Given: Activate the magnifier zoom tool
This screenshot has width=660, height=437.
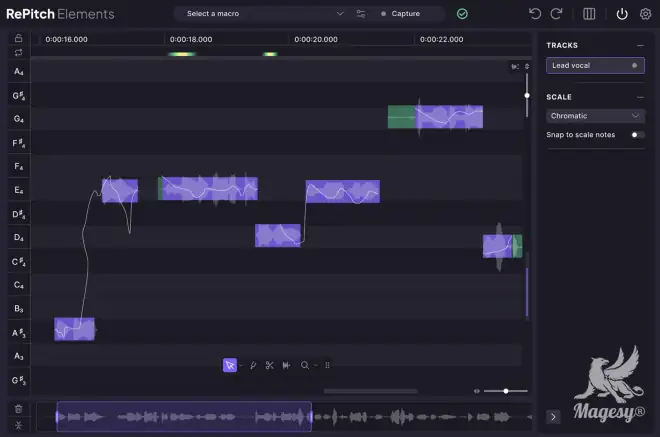Looking at the screenshot, I should click(x=305, y=365).
